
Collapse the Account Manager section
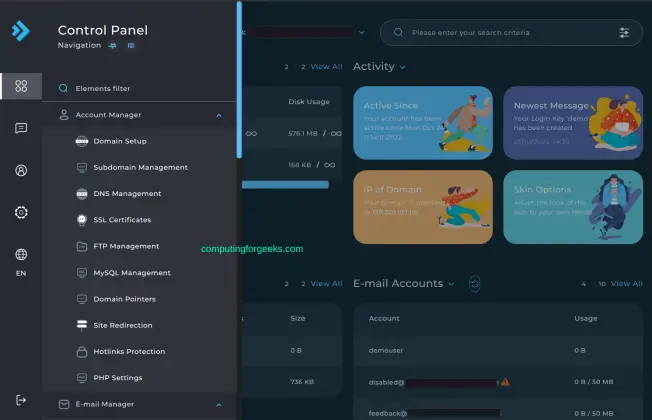(x=219, y=115)
